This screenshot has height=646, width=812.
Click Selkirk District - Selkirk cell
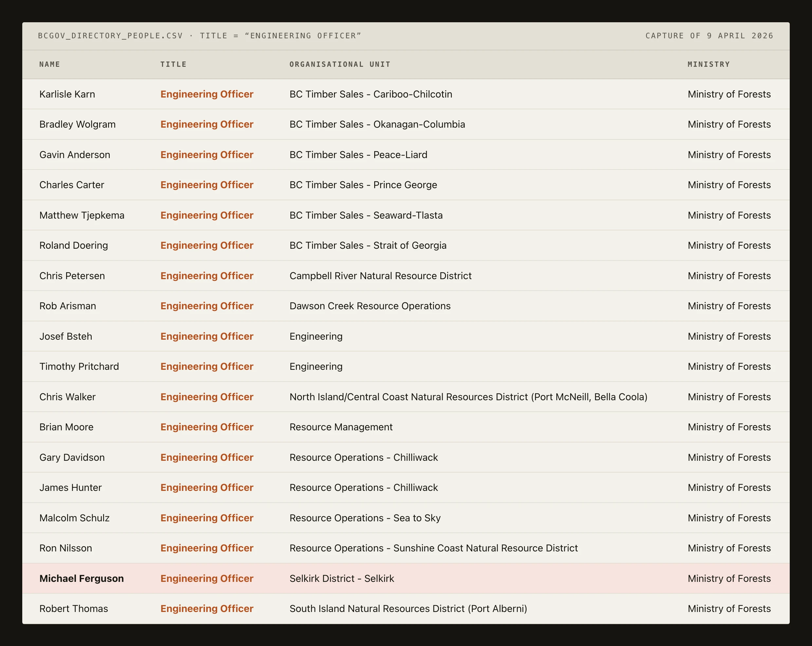(x=341, y=579)
